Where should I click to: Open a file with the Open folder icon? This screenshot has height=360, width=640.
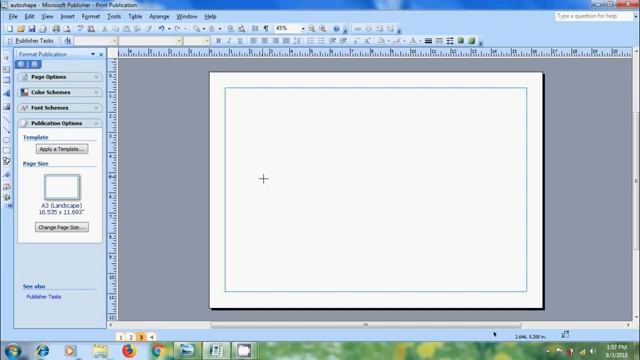pyautogui.click(x=21, y=29)
